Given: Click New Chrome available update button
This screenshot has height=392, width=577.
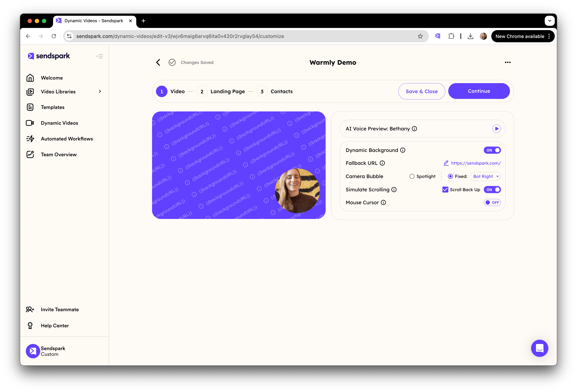Looking at the screenshot, I should (523, 36).
